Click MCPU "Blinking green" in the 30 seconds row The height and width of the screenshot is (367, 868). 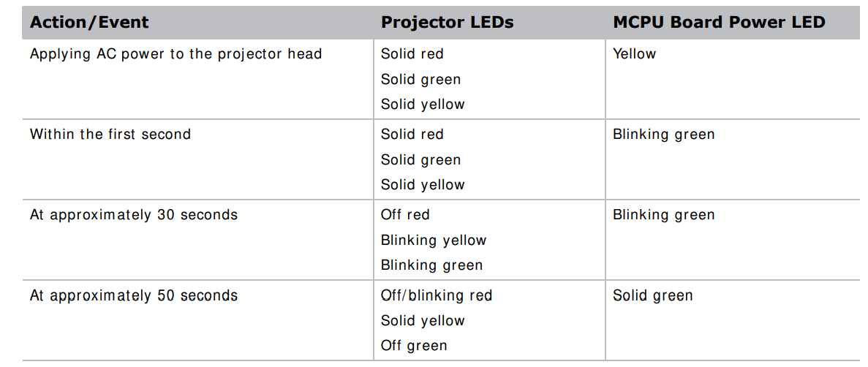(x=663, y=215)
